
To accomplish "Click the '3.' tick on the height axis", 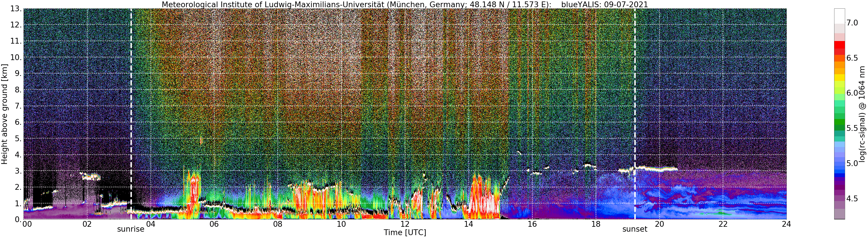I will 18,171.
